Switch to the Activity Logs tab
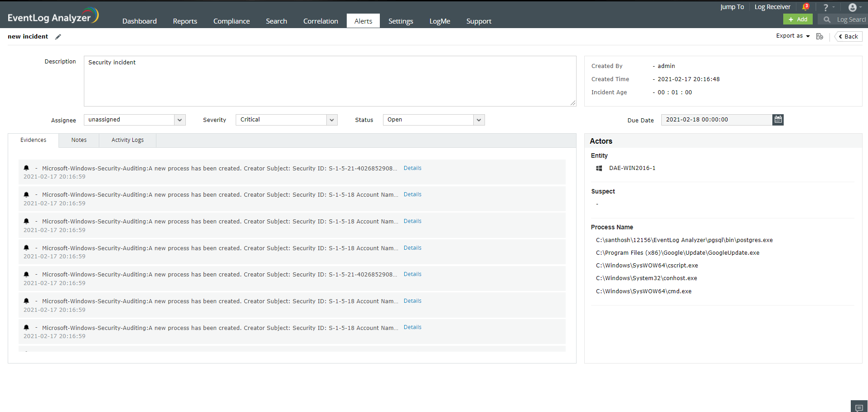The image size is (868, 412). click(127, 140)
